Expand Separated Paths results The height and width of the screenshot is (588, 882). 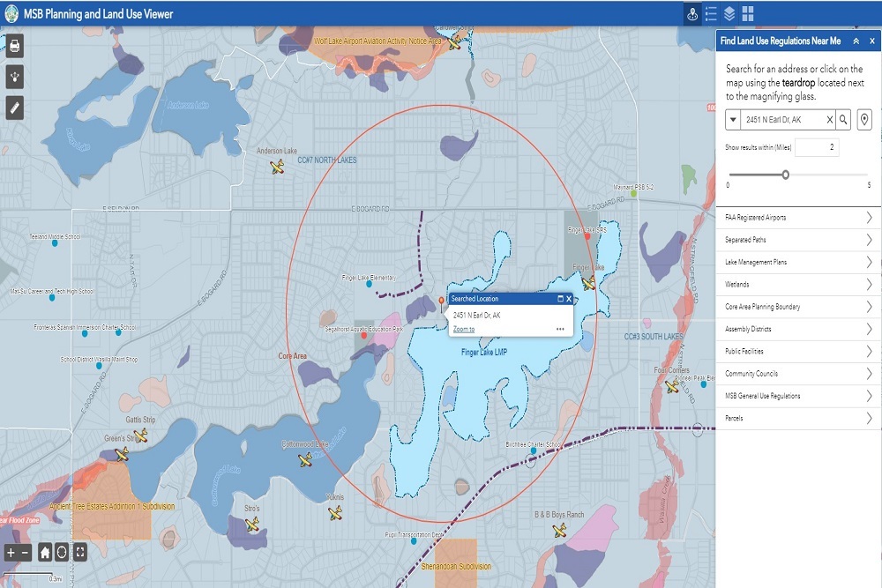798,240
